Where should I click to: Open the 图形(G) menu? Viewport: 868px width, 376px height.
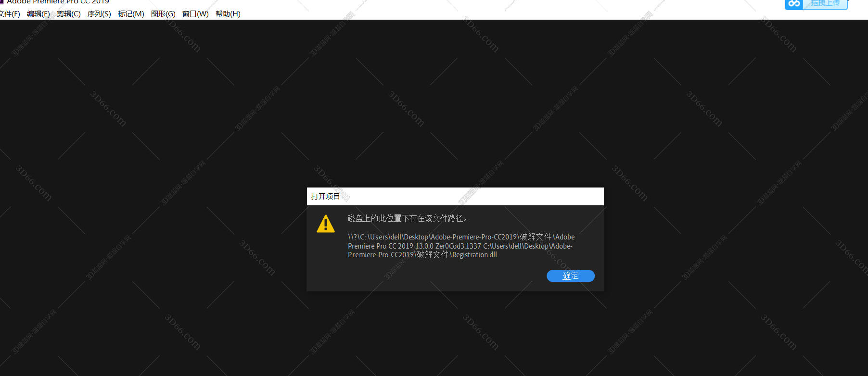pos(163,14)
